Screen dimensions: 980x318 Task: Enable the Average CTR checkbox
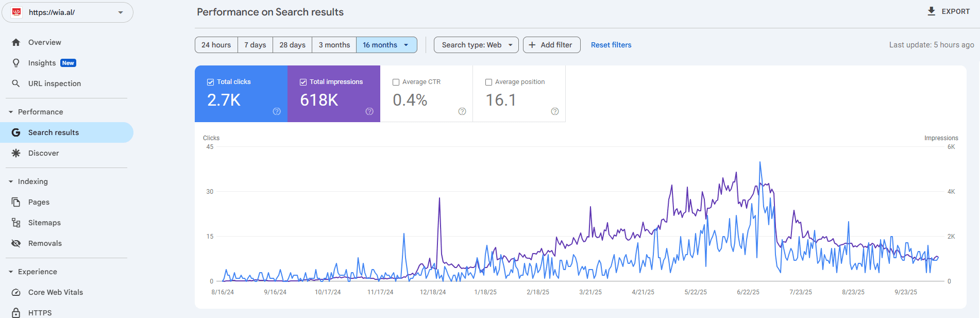click(x=396, y=82)
